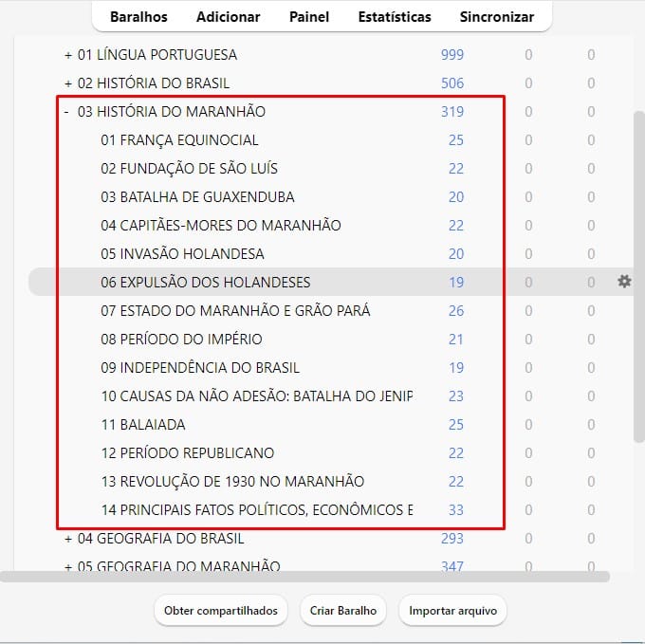The height and width of the screenshot is (644, 645).
Task: Click the Importar arquivo button
Action: [x=452, y=611]
